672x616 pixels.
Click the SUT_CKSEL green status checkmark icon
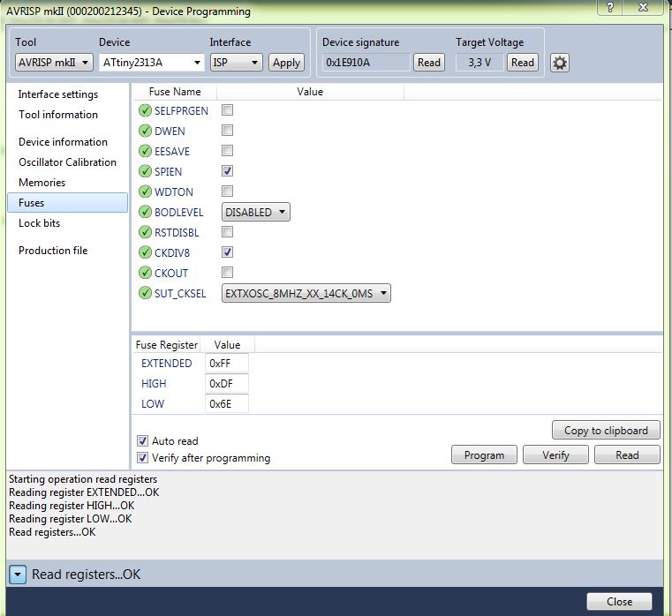tap(146, 293)
